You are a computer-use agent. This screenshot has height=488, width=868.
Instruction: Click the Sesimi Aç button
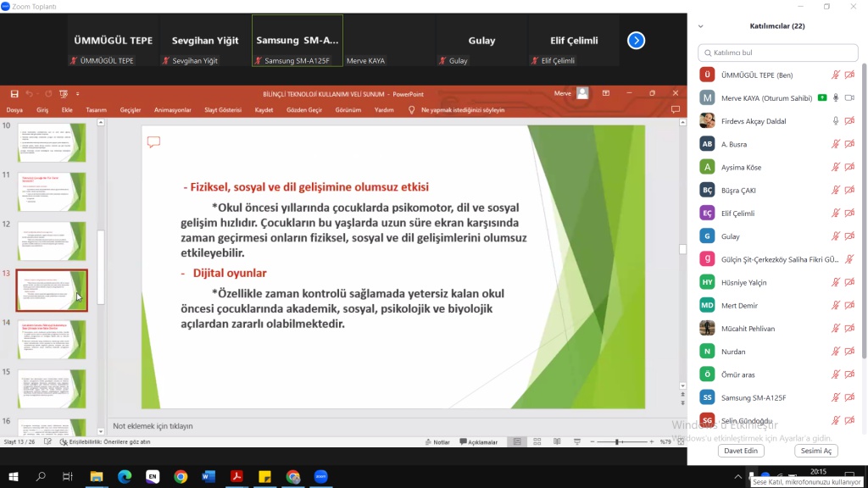pos(818,451)
